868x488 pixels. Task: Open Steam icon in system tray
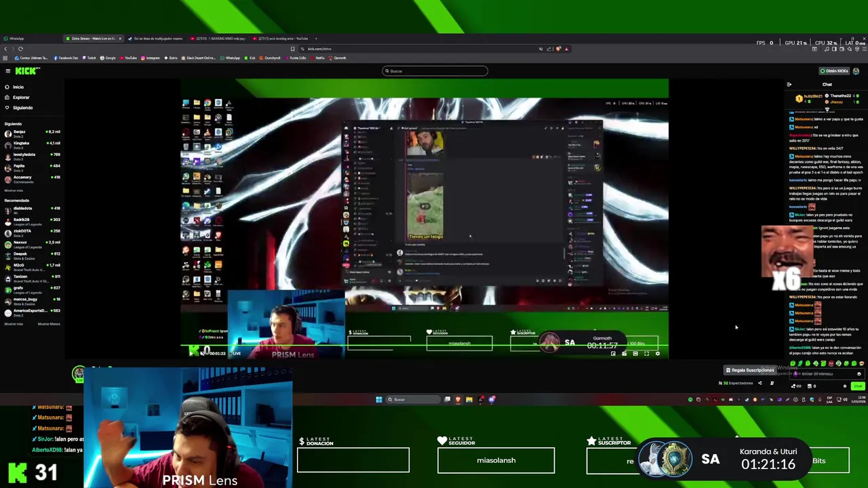tap(747, 399)
